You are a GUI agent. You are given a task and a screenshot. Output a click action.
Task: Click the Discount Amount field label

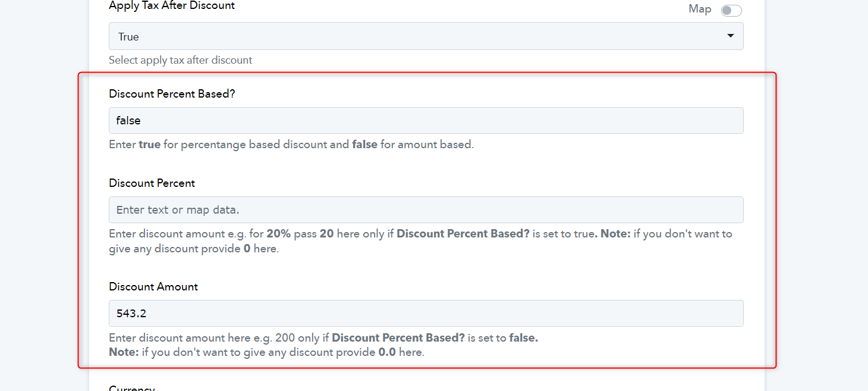pyautogui.click(x=153, y=286)
